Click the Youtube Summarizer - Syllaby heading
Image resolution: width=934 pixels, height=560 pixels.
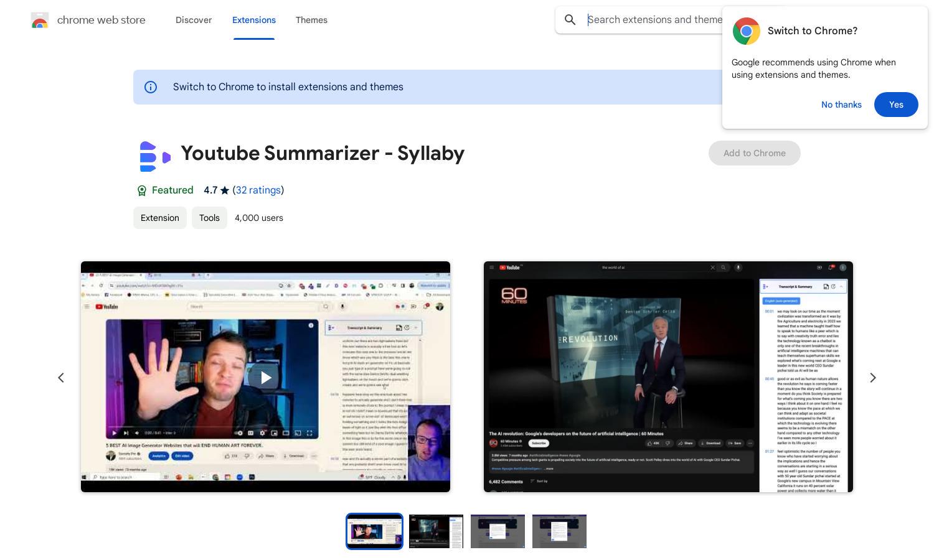click(323, 153)
